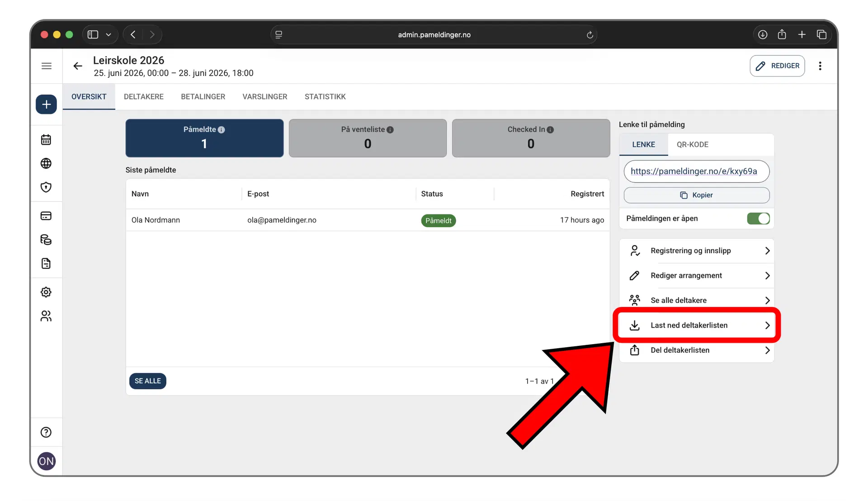Toggle 'Påmeldingen er åpen' switch

(758, 218)
